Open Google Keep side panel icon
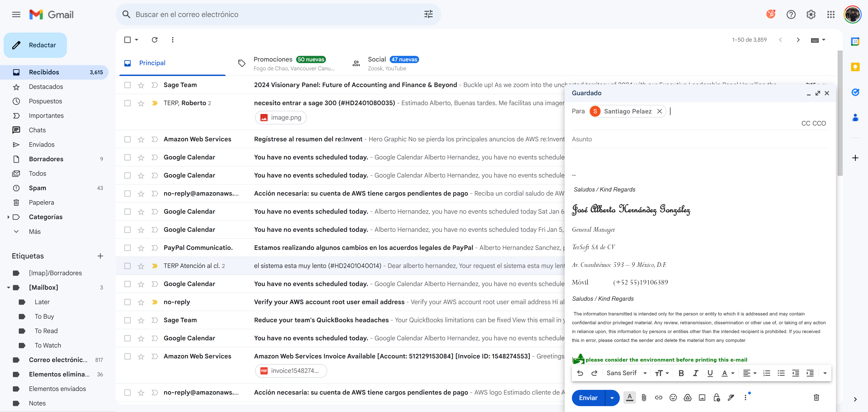This screenshot has height=412, width=868. (855, 67)
